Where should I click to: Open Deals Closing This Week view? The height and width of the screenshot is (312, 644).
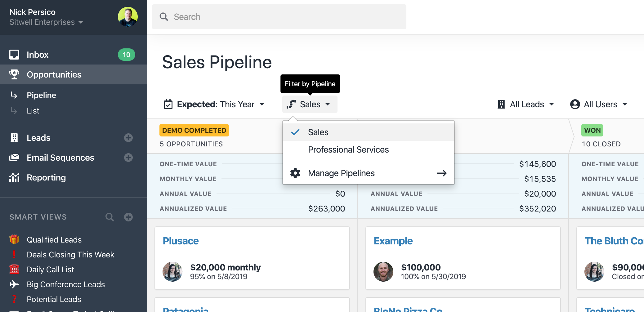pos(70,255)
